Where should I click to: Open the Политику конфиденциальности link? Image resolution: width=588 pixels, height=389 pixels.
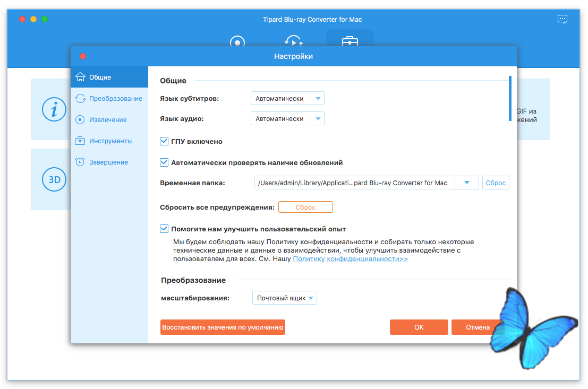point(350,259)
